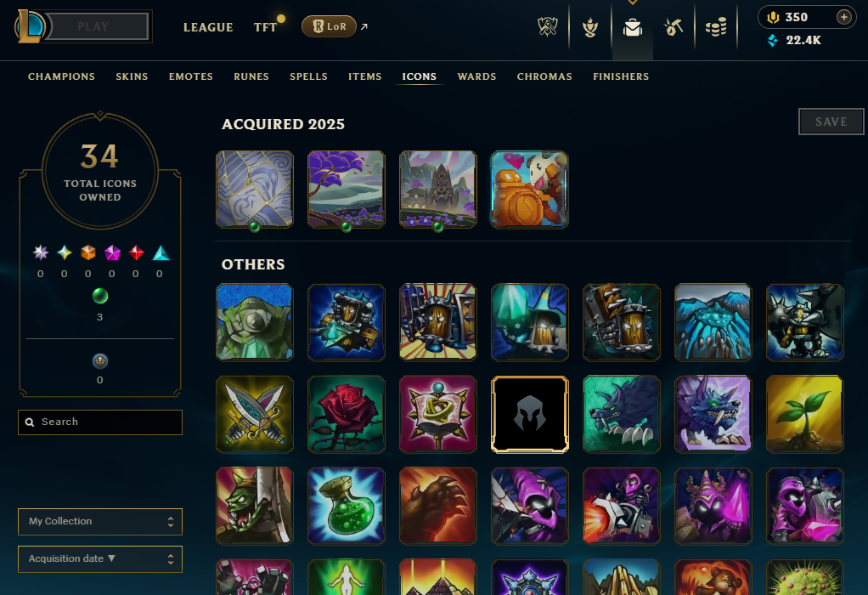The width and height of the screenshot is (868, 595).
Task: Open the Store coins icon
Action: [716, 27]
